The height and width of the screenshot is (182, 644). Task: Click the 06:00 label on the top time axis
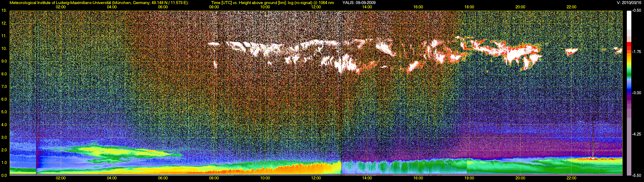click(x=163, y=7)
